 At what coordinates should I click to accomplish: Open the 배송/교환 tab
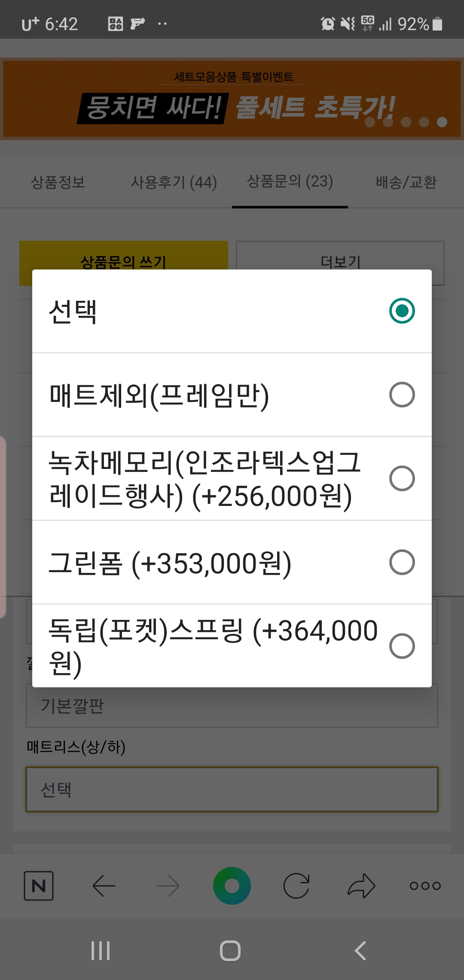tap(406, 182)
